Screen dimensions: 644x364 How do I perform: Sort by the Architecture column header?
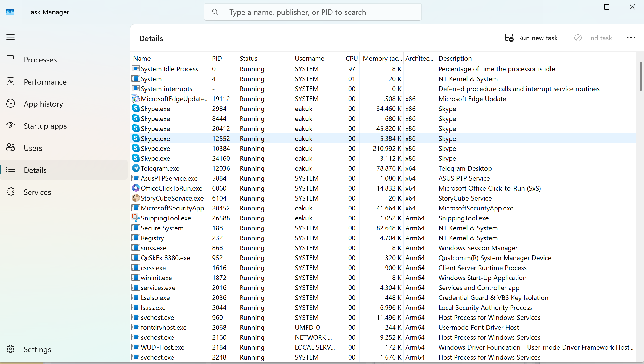coord(420,58)
